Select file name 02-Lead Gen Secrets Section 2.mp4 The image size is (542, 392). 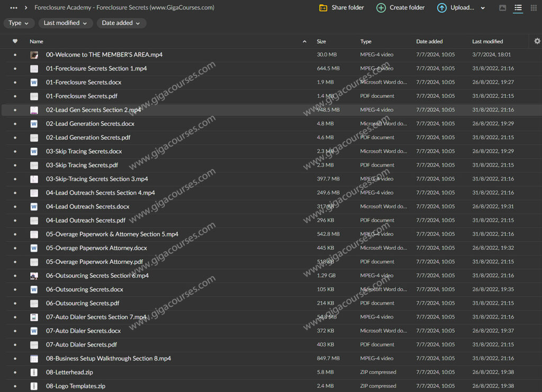coord(93,110)
